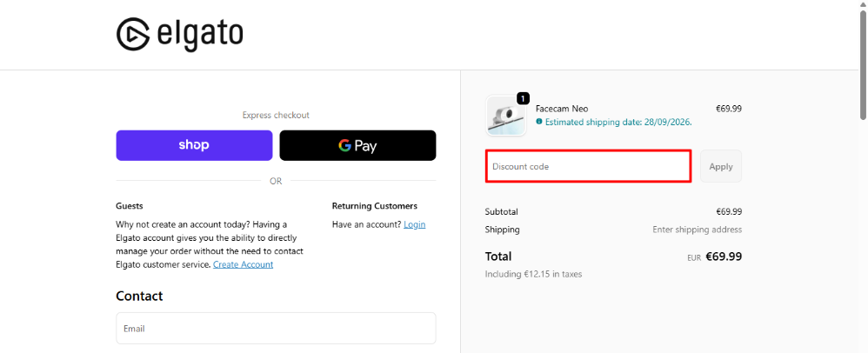The image size is (868, 353).
Task: Click the 'Shipping' row label
Action: pos(503,230)
